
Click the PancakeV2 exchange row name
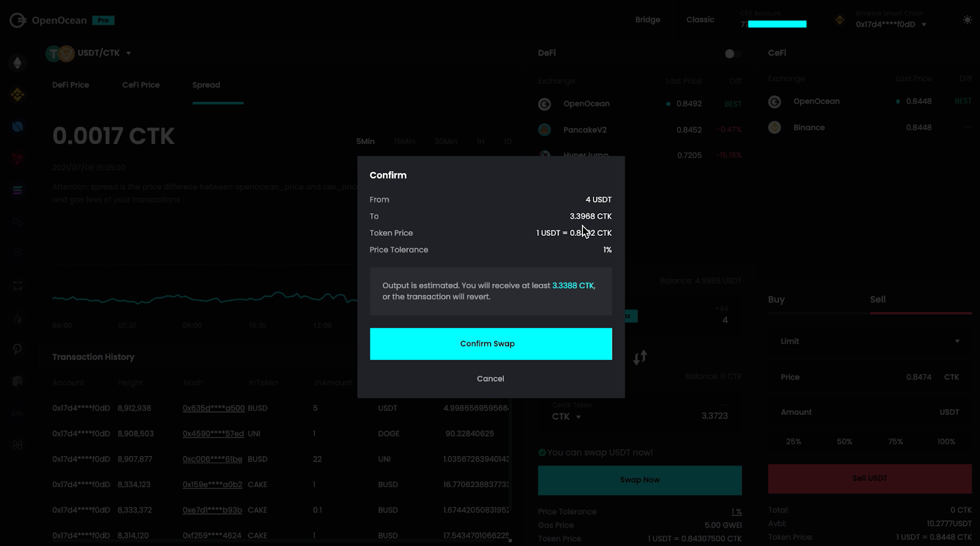[x=585, y=130]
